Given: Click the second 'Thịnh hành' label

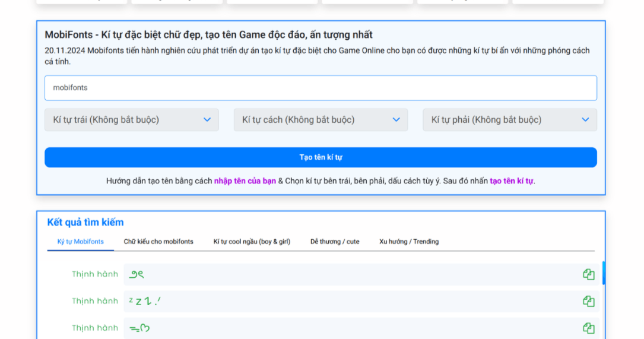Looking at the screenshot, I should (x=95, y=301).
